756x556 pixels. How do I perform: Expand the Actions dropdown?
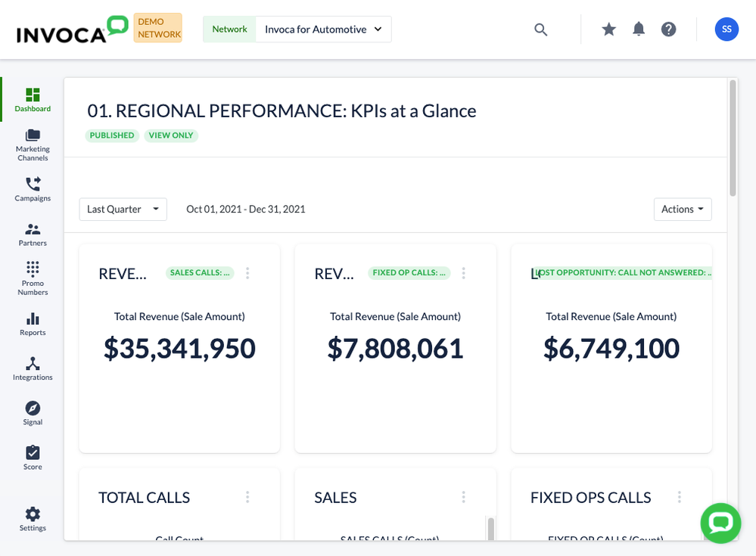point(683,209)
